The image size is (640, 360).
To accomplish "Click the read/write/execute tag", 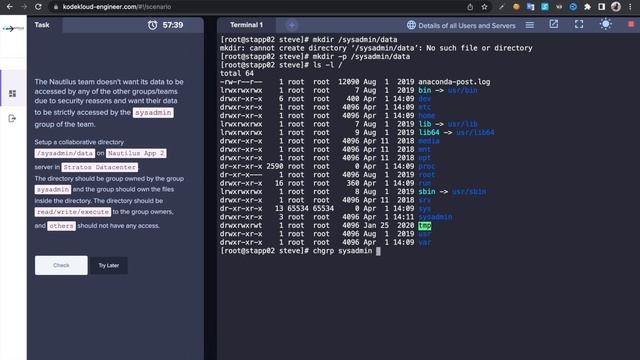I will [x=73, y=212].
